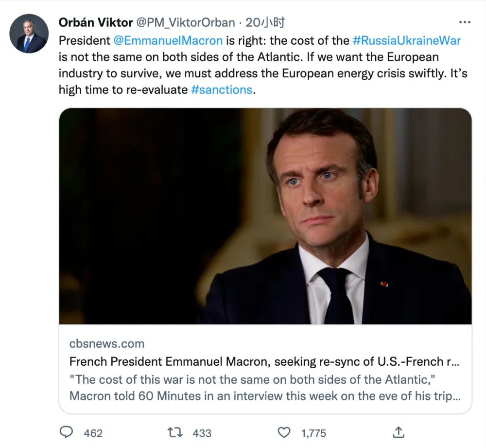The height and width of the screenshot is (448, 486).
Task: Open the @PM_ViktorOrban handle link
Action: pyautogui.click(x=186, y=22)
